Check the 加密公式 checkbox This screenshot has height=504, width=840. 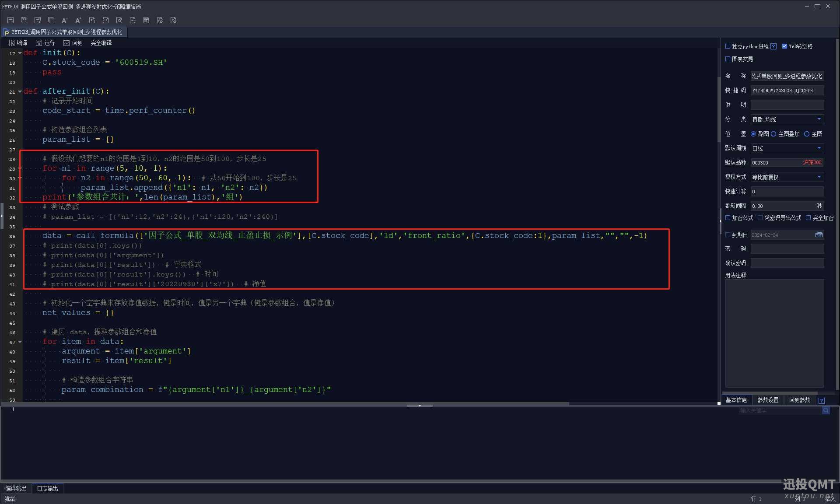click(x=728, y=217)
